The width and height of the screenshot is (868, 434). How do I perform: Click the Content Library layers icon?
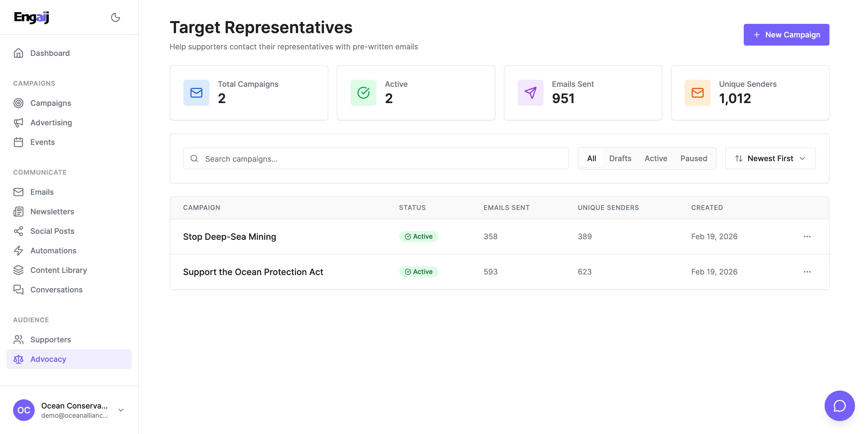18,270
